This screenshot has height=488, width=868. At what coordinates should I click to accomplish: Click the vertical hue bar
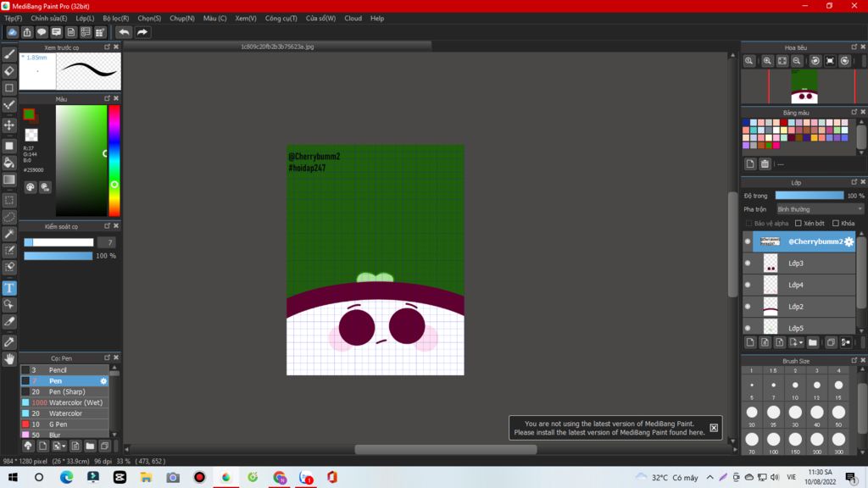click(x=114, y=160)
